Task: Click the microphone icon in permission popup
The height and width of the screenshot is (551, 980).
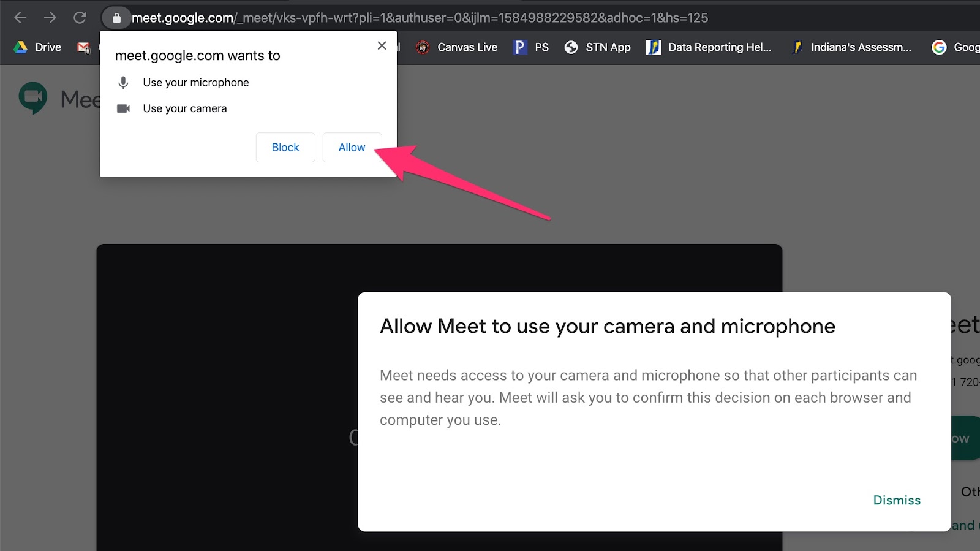Action: coord(123,83)
